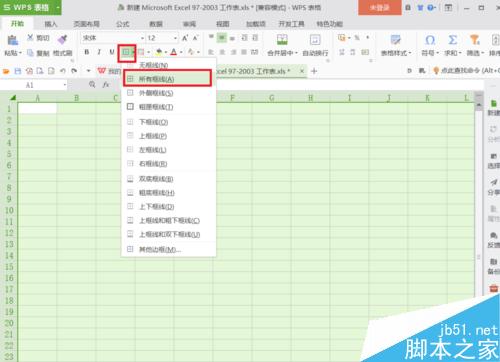500x362 pixels.
Task: Choose 双底框线(B) Double Bottom Border
Action: [x=169, y=179]
